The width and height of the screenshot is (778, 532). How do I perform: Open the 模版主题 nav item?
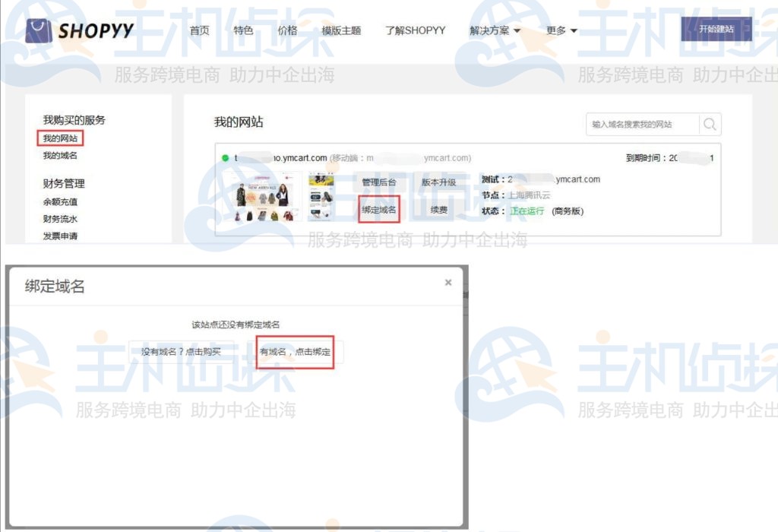pos(341,30)
